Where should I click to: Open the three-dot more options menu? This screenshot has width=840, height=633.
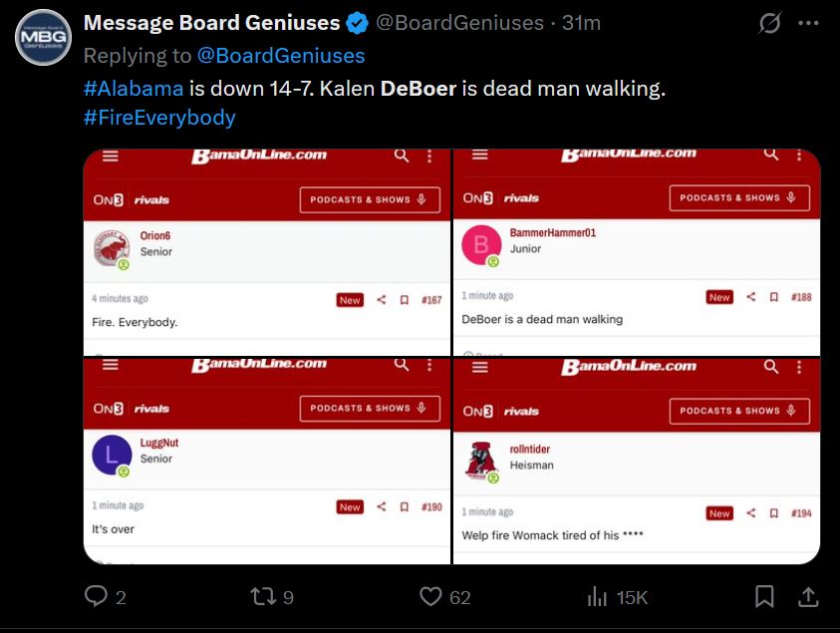pos(808,23)
